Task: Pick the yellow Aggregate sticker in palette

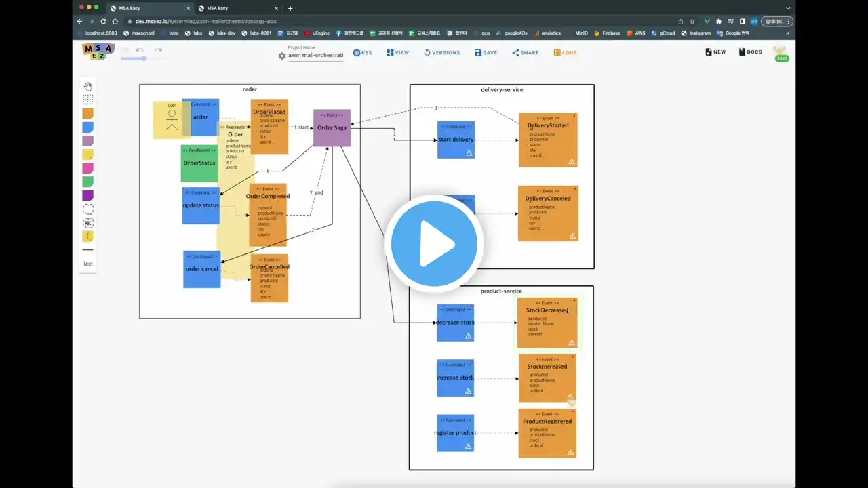Action: tap(88, 155)
